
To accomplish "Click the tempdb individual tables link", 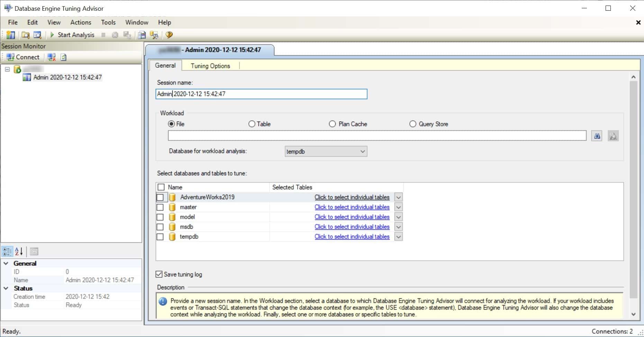I will click(352, 237).
